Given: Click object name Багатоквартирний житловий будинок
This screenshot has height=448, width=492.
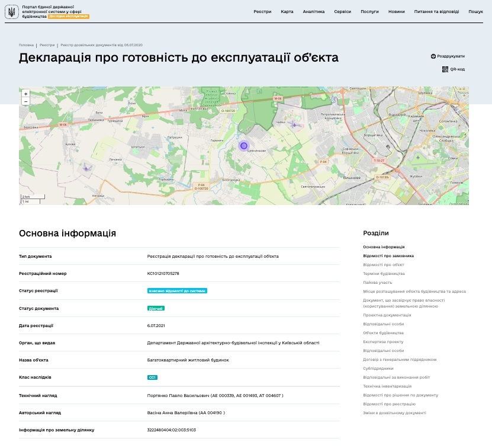Looking at the screenshot, I should (x=188, y=360).
